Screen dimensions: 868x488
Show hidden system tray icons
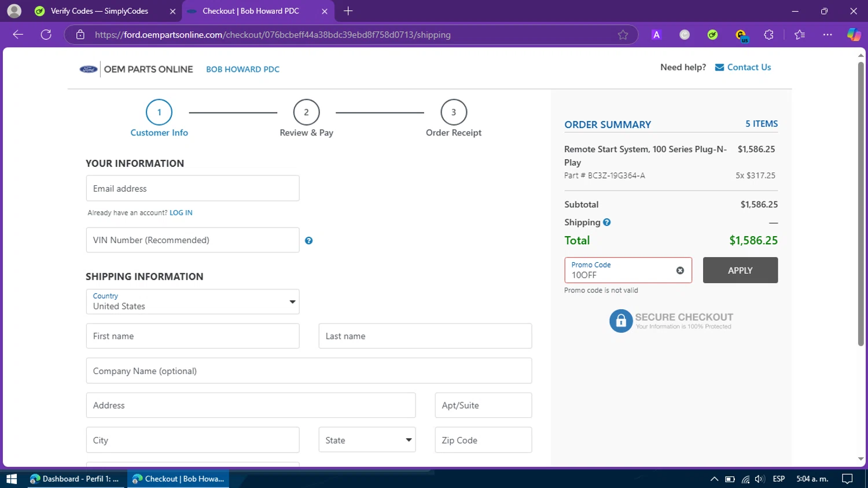click(x=714, y=479)
